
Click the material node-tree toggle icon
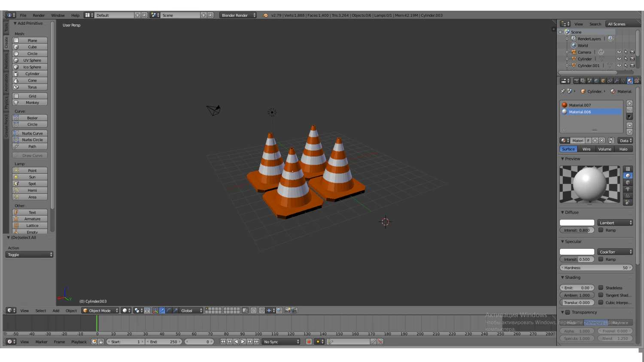click(x=611, y=141)
